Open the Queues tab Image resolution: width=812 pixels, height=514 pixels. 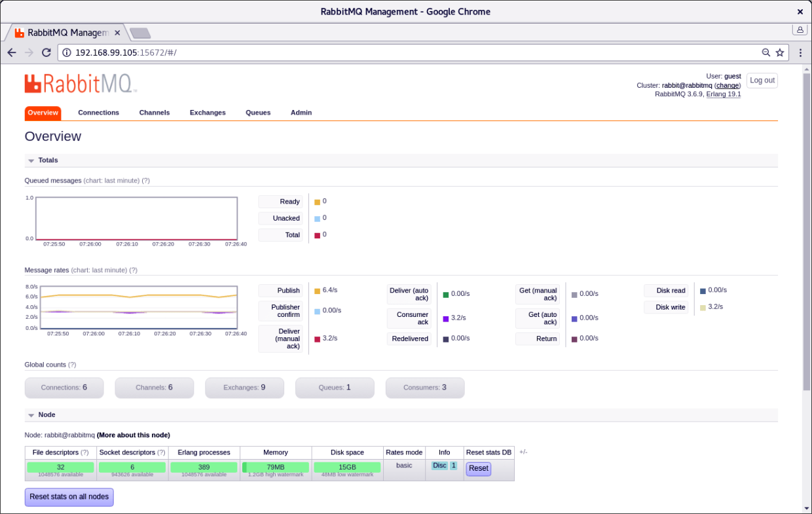point(258,113)
